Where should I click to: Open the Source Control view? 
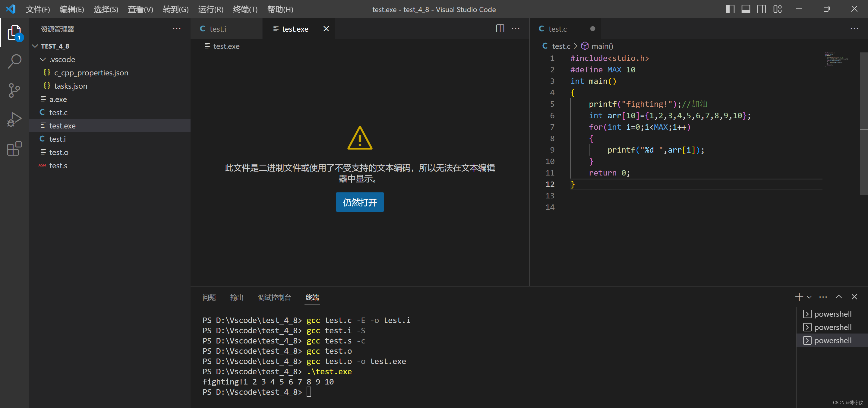click(x=14, y=90)
